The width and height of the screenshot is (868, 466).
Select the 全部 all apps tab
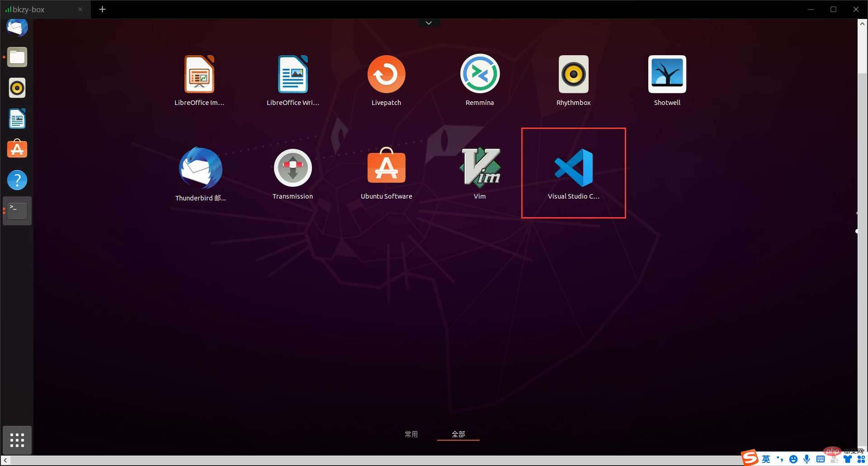(458, 434)
